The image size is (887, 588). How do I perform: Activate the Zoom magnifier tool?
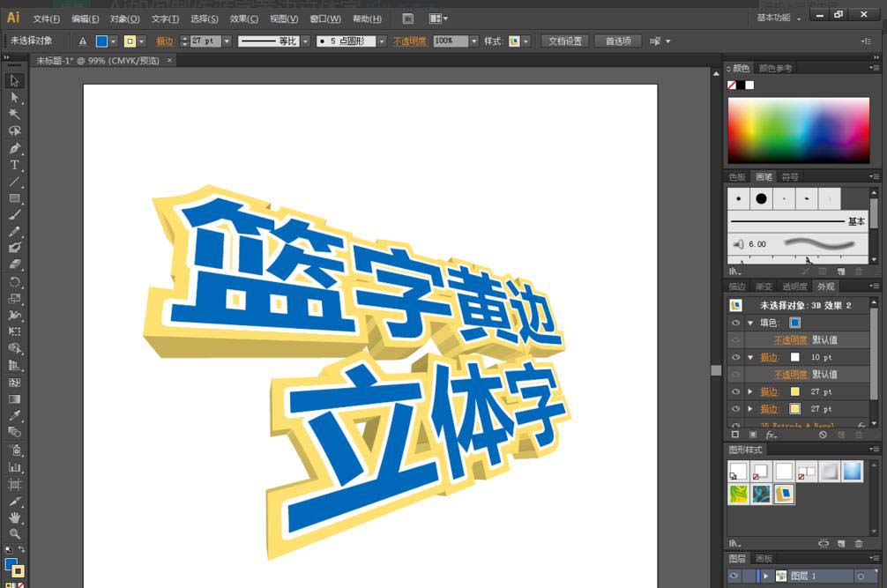pos(15,534)
